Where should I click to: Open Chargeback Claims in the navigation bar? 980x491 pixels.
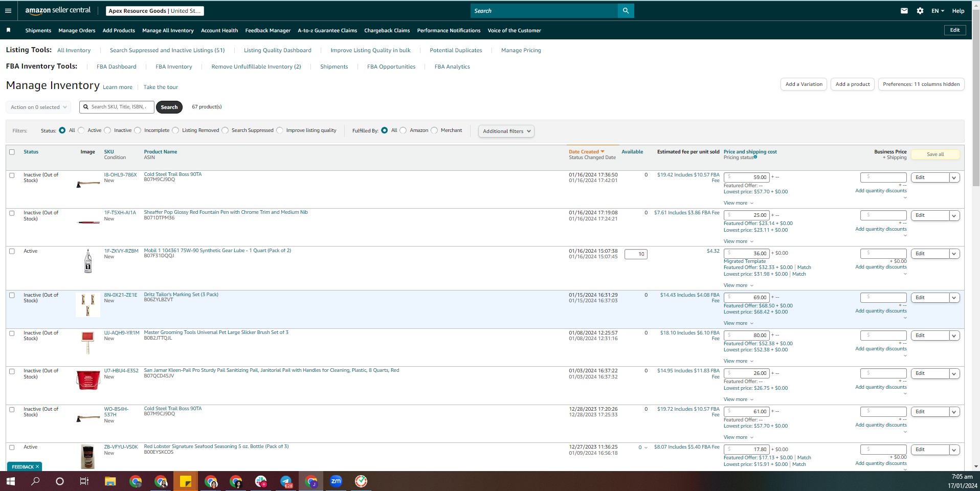[x=387, y=31]
